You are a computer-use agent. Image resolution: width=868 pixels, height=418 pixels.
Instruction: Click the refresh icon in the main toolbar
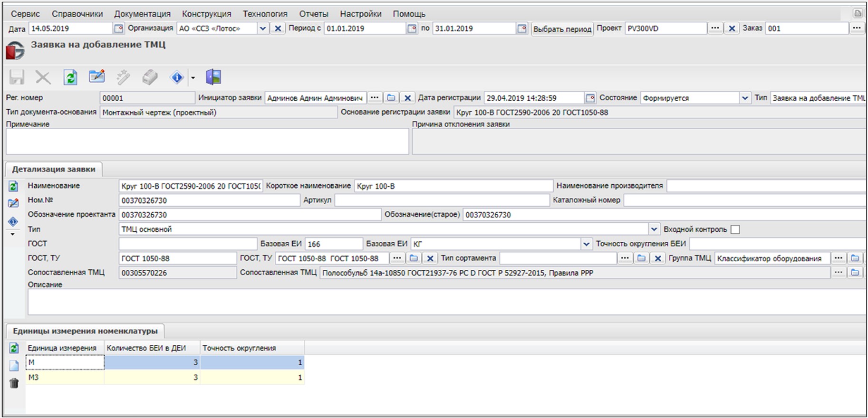pyautogui.click(x=70, y=77)
